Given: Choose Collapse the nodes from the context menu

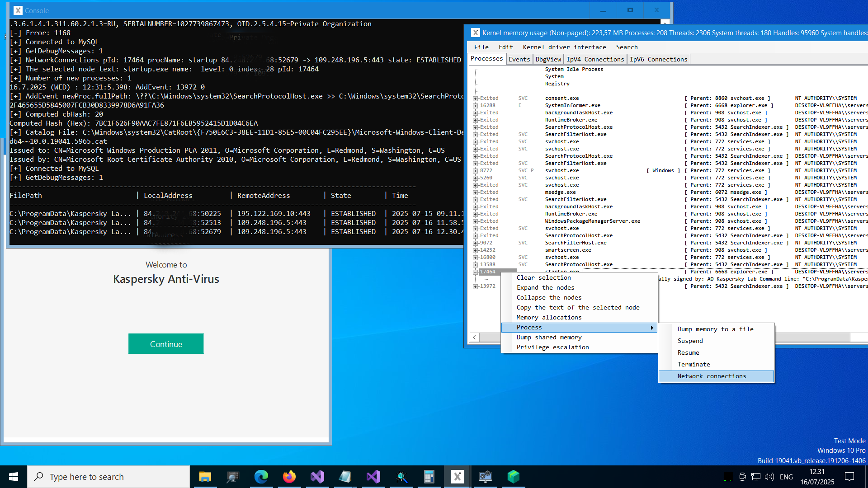Looking at the screenshot, I should [x=579, y=297].
